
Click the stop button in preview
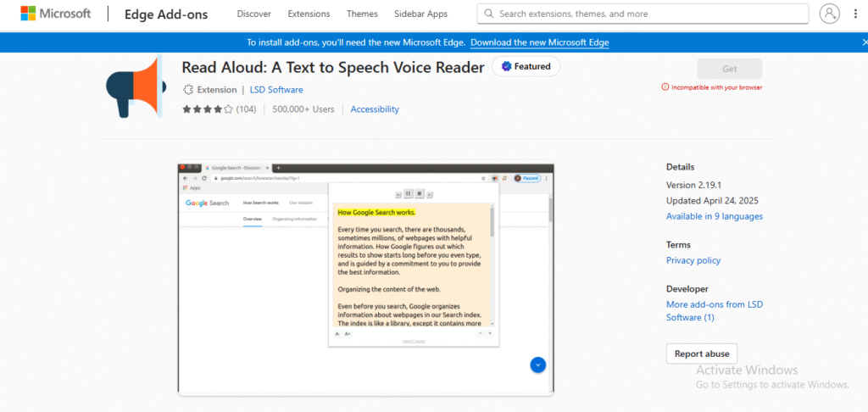420,194
